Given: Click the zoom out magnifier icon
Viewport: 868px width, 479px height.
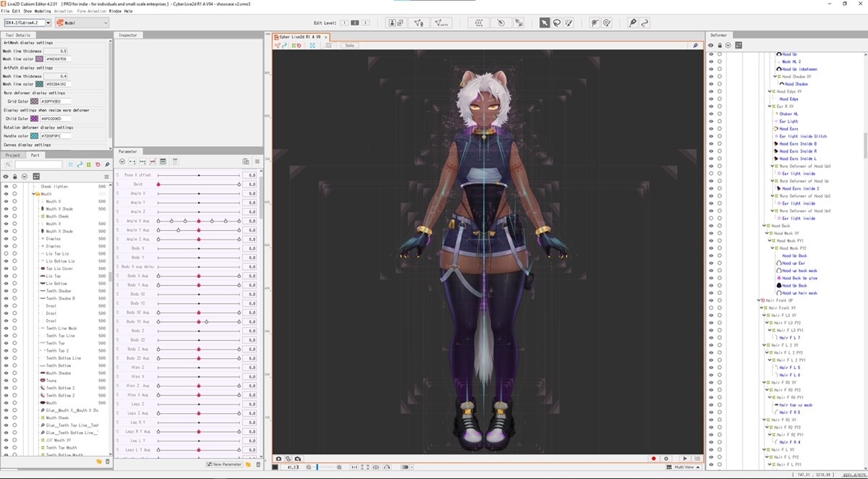Looking at the screenshot, I should pos(310,467).
